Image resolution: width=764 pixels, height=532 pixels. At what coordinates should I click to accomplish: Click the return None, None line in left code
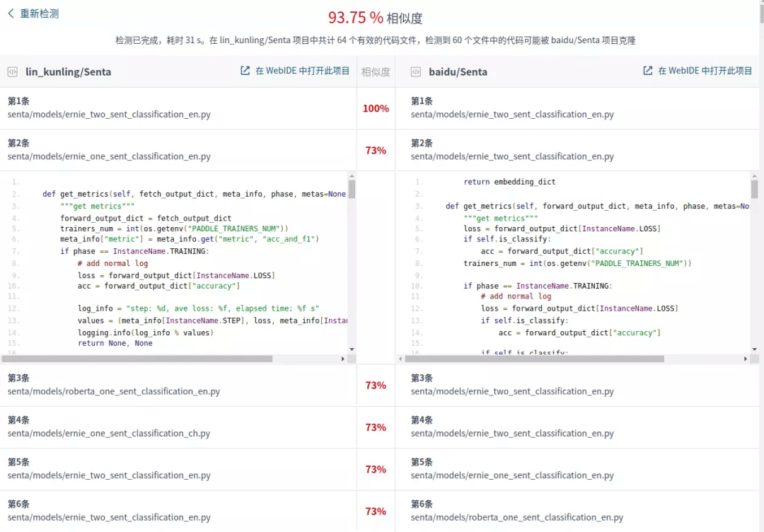click(x=115, y=343)
